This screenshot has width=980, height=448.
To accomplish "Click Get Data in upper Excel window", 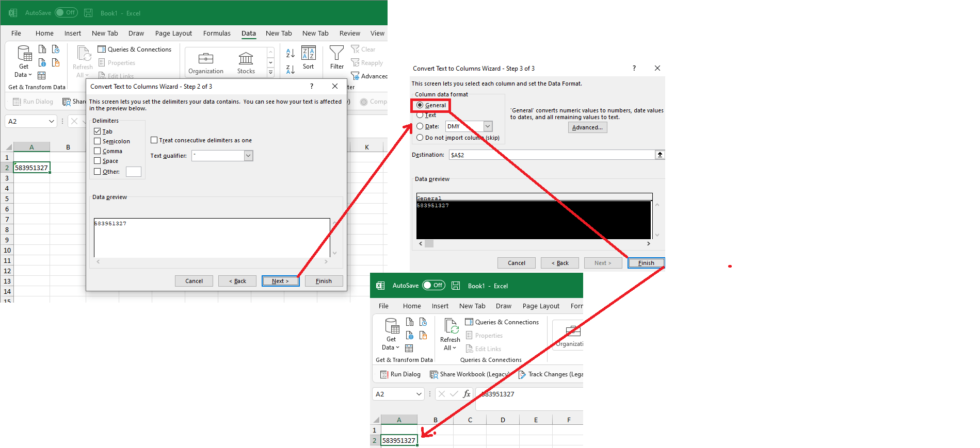I will coord(24,61).
